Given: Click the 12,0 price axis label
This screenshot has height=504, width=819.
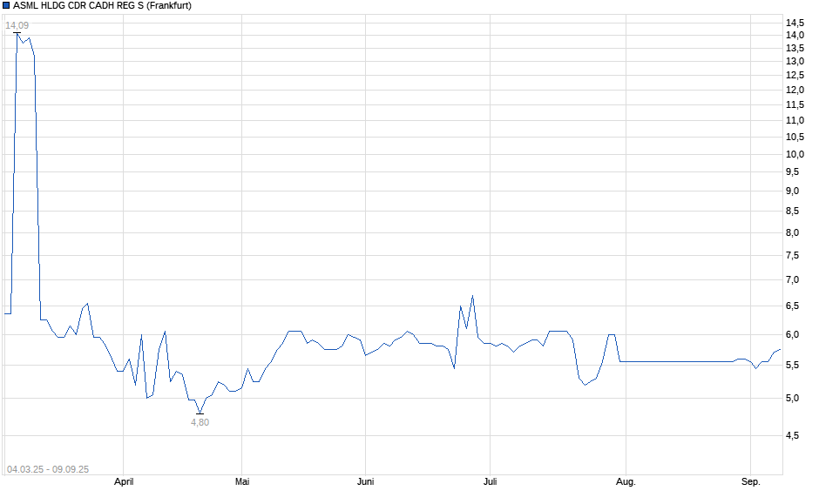Looking at the screenshot, I should pyautogui.click(x=795, y=90).
